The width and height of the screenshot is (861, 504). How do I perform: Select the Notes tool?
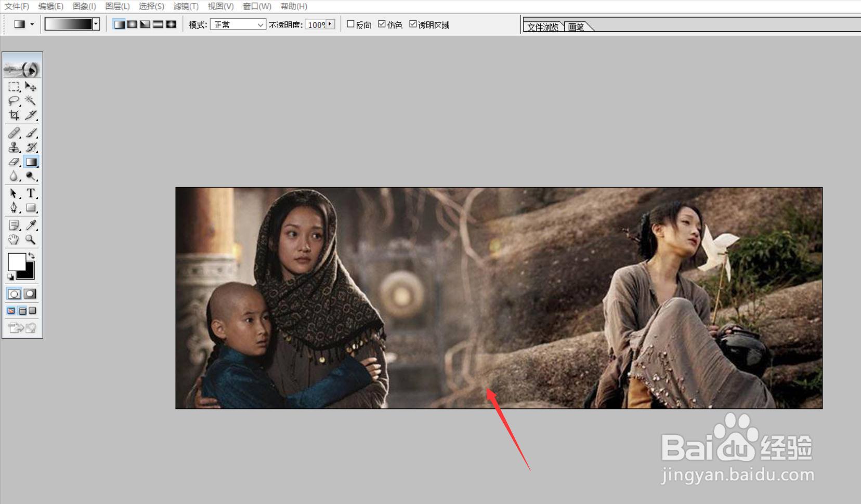click(14, 225)
